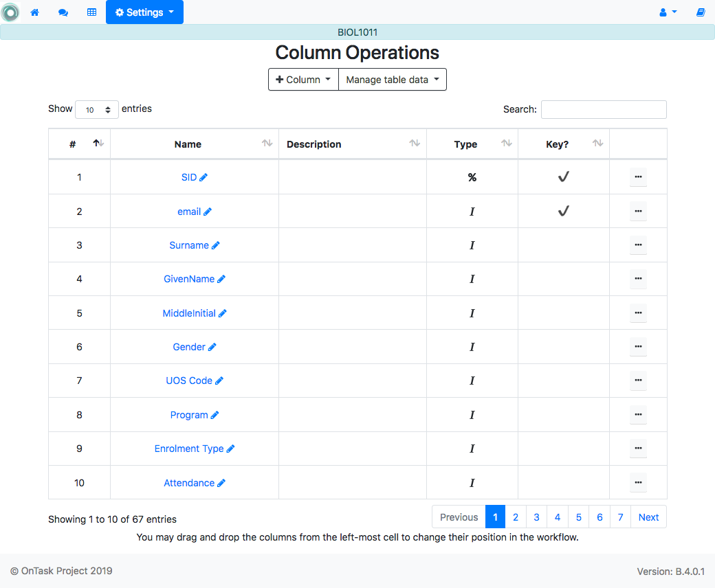
Task: Open more options for GivenName row
Action: [x=638, y=279]
